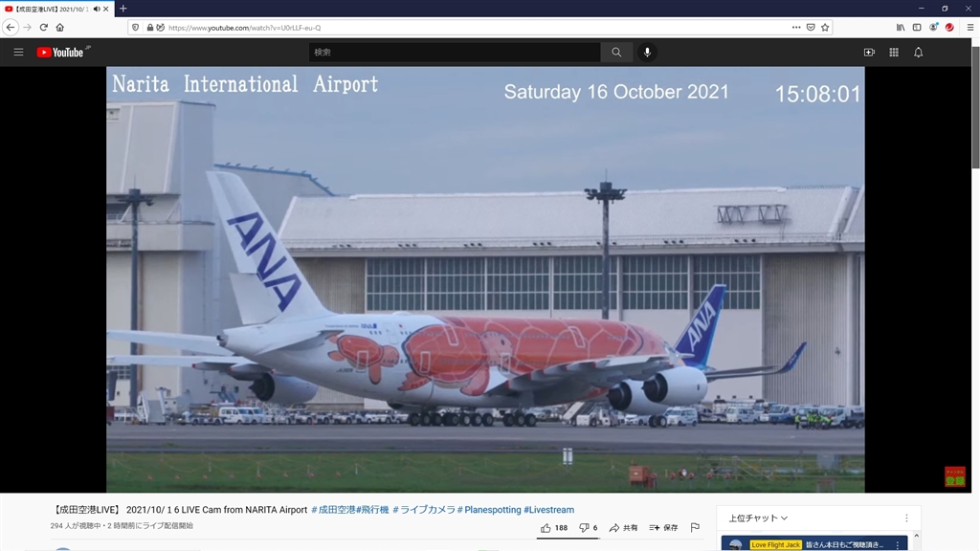Share the video via 共有
Image resolution: width=980 pixels, height=551 pixels.
[x=623, y=528]
